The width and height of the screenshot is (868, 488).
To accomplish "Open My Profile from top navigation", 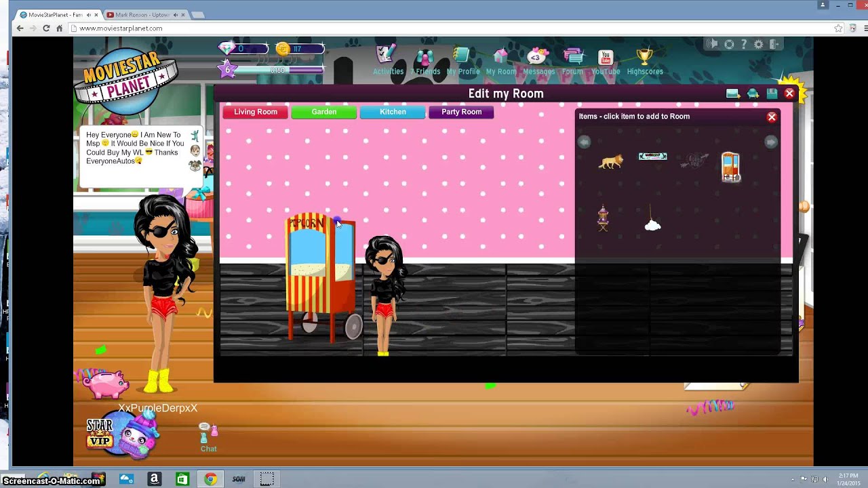I will (462, 56).
